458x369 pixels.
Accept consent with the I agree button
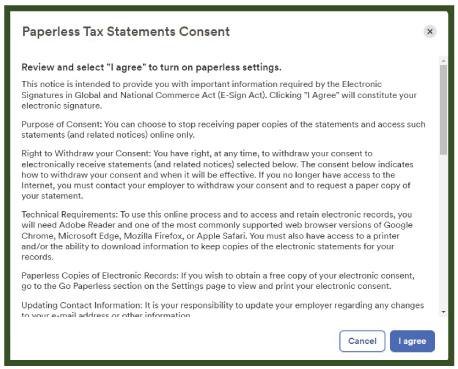pyautogui.click(x=412, y=341)
